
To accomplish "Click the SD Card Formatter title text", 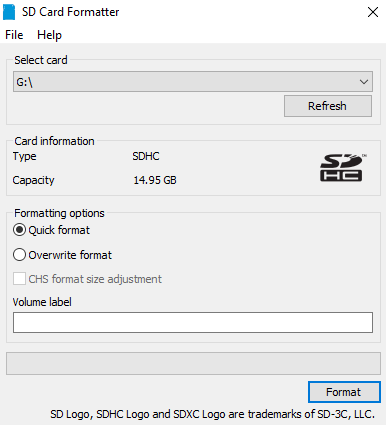I will [70, 12].
